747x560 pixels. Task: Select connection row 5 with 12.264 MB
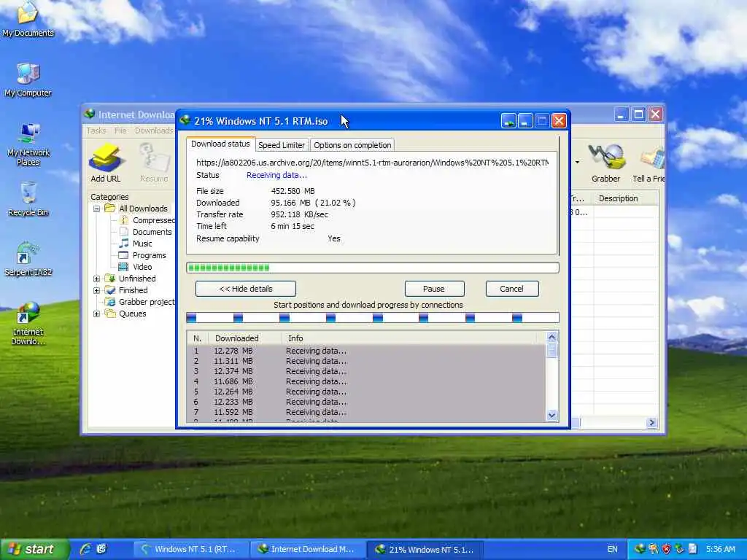click(x=367, y=392)
